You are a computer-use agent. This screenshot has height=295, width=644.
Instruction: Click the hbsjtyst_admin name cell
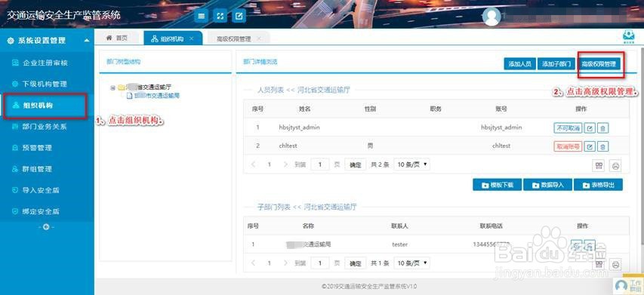pyautogui.click(x=299, y=128)
